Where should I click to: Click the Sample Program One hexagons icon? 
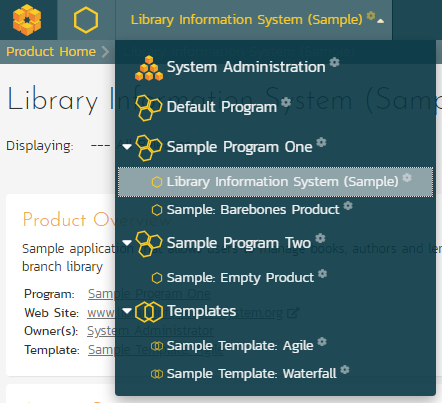[149, 148]
